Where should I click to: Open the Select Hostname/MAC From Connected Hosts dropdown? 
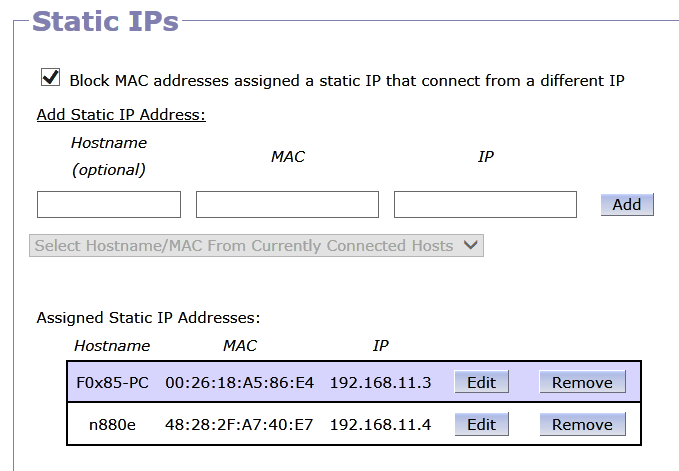coord(256,246)
